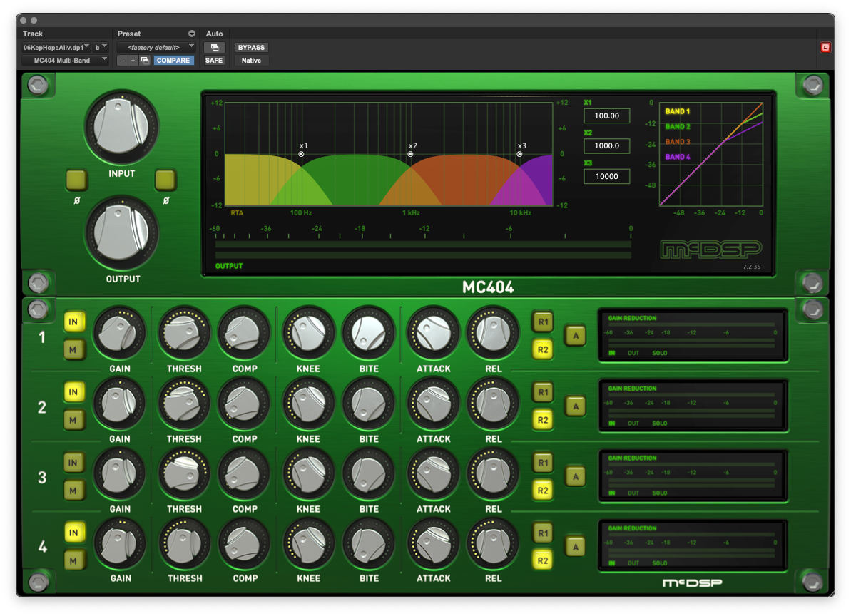Open the b playlist selector next to track name
This screenshot has height=616, width=851.
(x=98, y=46)
